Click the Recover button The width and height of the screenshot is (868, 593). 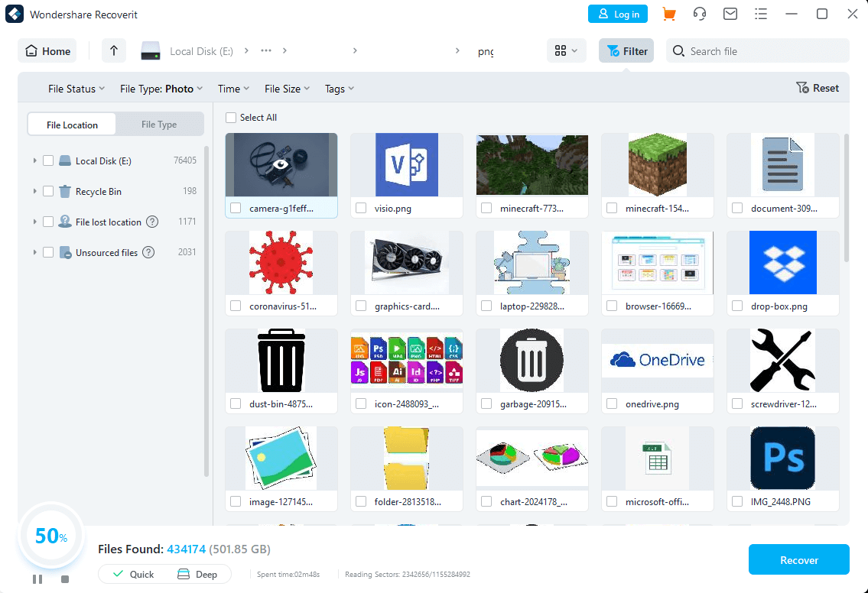(799, 560)
